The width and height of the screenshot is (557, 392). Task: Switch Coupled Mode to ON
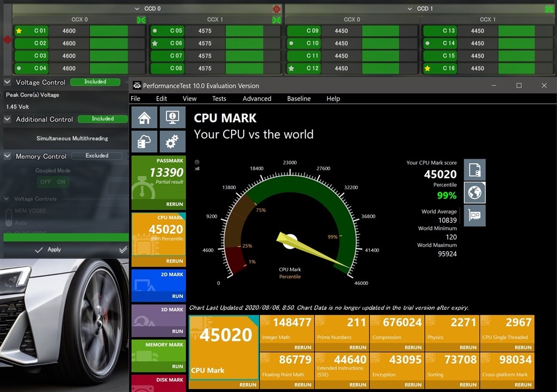(61, 182)
